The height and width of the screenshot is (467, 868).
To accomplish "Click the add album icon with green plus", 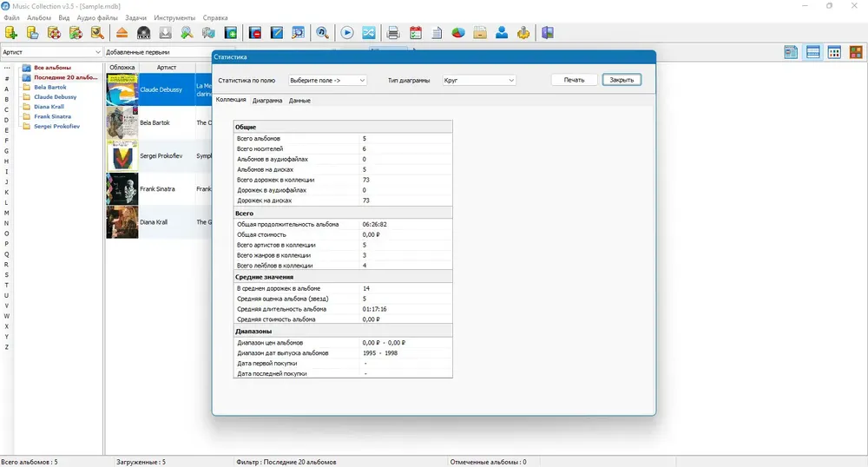I will click(231, 33).
